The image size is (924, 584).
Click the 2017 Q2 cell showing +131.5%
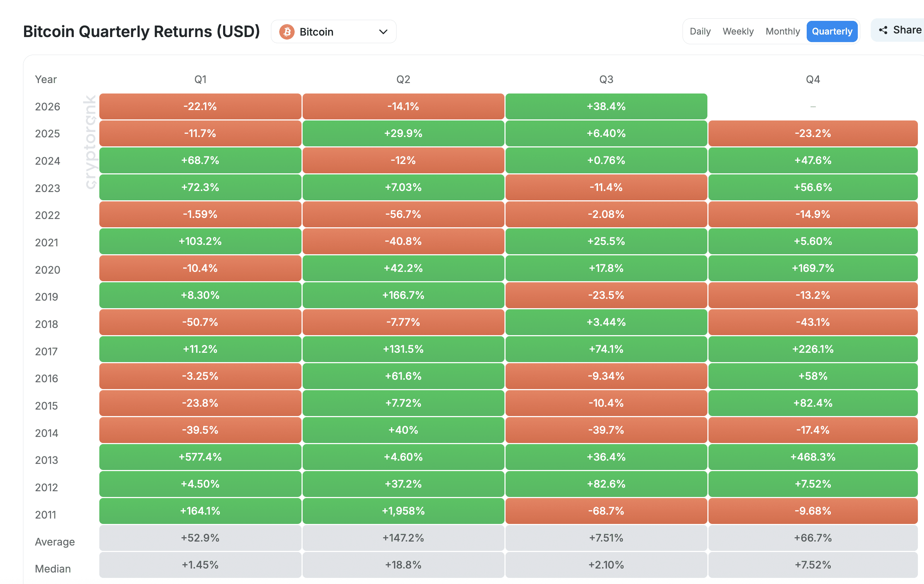click(403, 349)
